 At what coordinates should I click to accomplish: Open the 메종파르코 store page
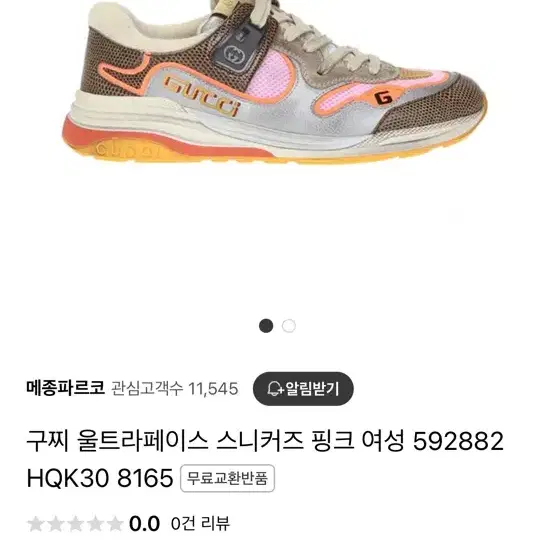[x=65, y=388]
